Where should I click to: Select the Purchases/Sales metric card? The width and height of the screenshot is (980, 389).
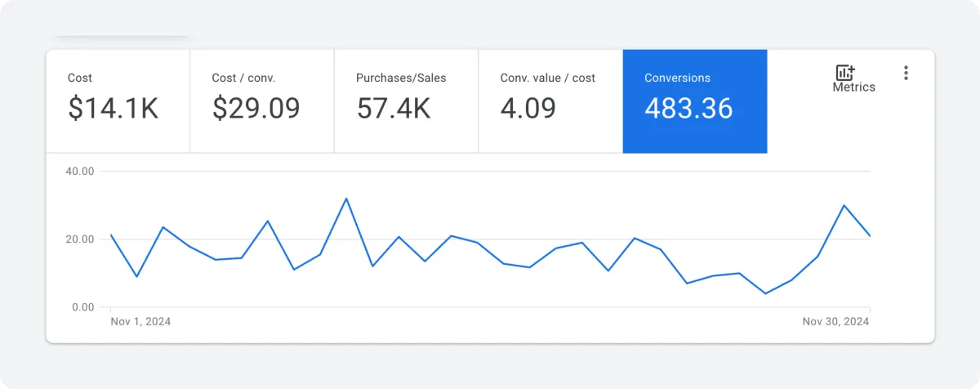tap(406, 101)
